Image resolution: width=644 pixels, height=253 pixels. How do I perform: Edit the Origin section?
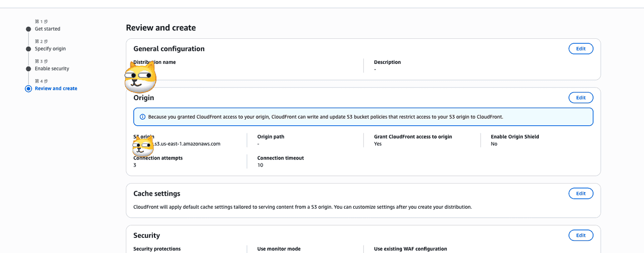(x=581, y=98)
